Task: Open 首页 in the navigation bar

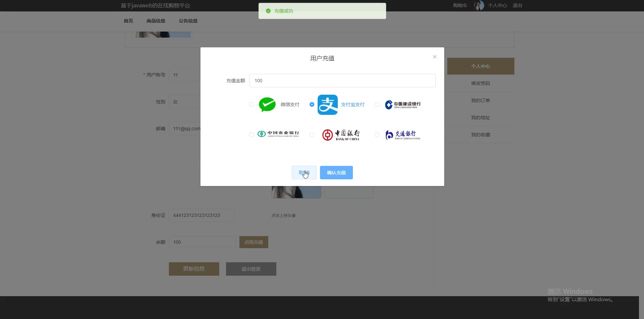Action: coord(128,21)
